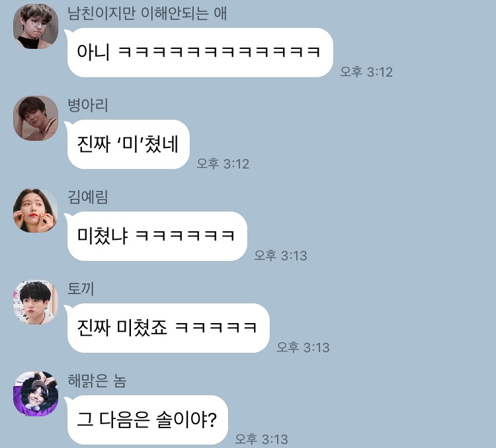Screen dimensions: 496x448
Task: Click timestamp beside 진짜 미쳤죠 message
Action: [x=303, y=347]
